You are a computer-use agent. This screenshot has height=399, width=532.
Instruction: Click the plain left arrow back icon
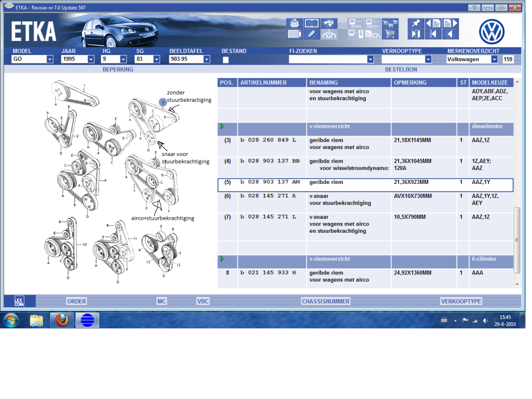point(450,34)
